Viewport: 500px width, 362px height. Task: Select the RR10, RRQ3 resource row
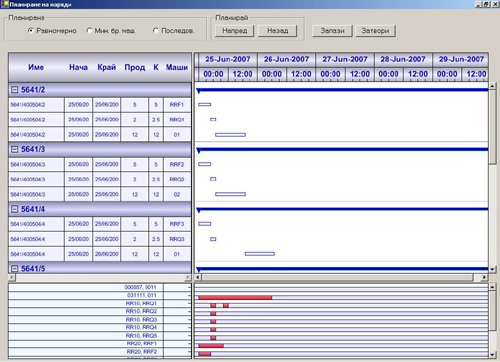coord(100,319)
